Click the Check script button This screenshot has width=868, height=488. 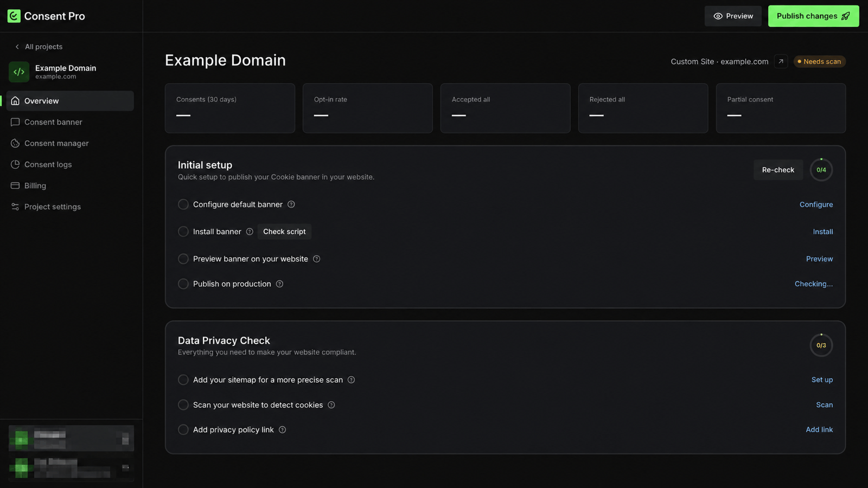(284, 232)
